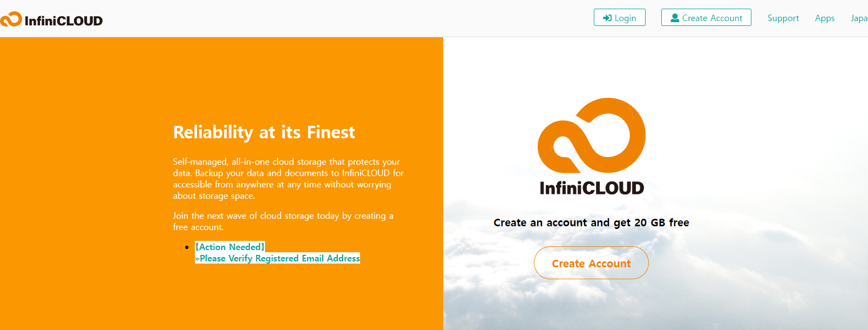Open the [Action Needed] notice link
The height and width of the screenshot is (330, 868).
coord(230,247)
